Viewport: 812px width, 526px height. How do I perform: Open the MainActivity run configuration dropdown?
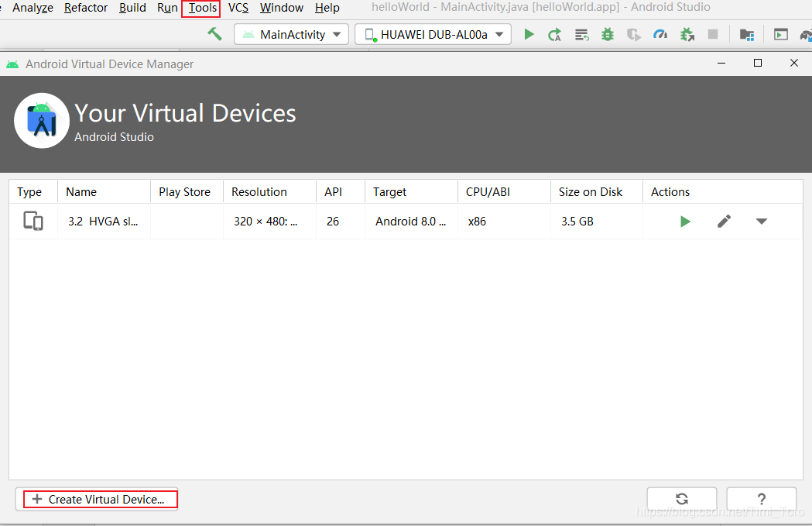point(291,34)
